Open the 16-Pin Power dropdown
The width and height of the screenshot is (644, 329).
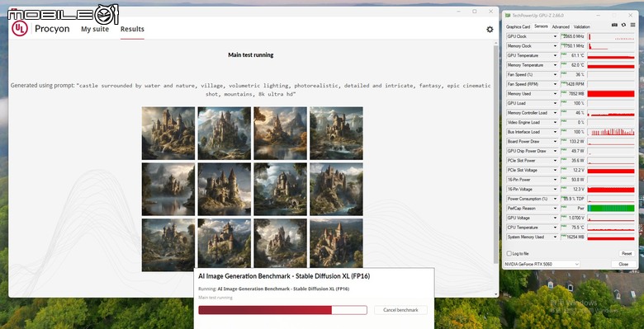point(556,180)
